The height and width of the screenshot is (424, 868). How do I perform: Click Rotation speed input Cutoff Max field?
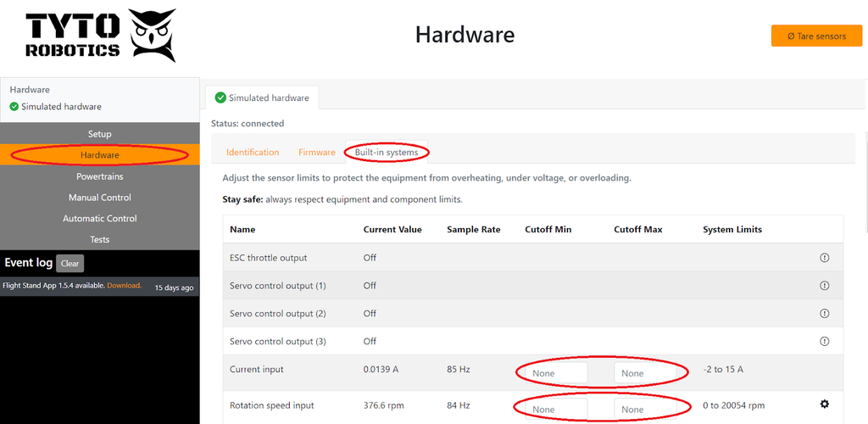(645, 410)
